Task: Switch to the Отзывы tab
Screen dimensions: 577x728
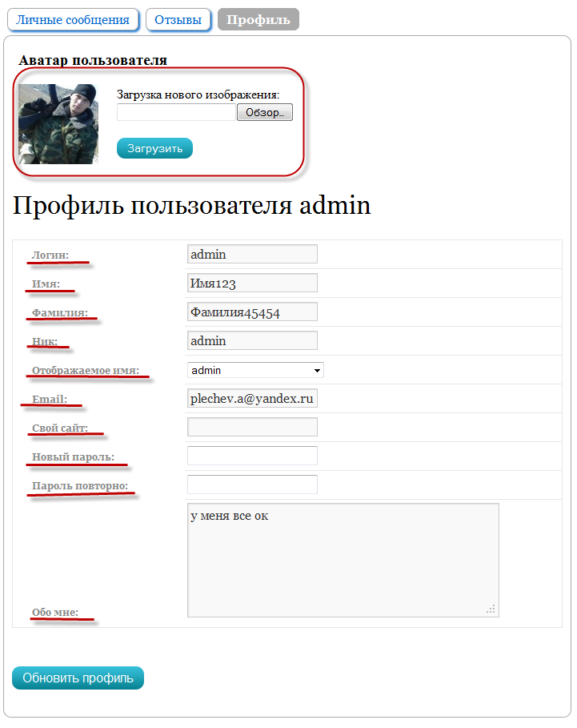Action: tap(178, 20)
